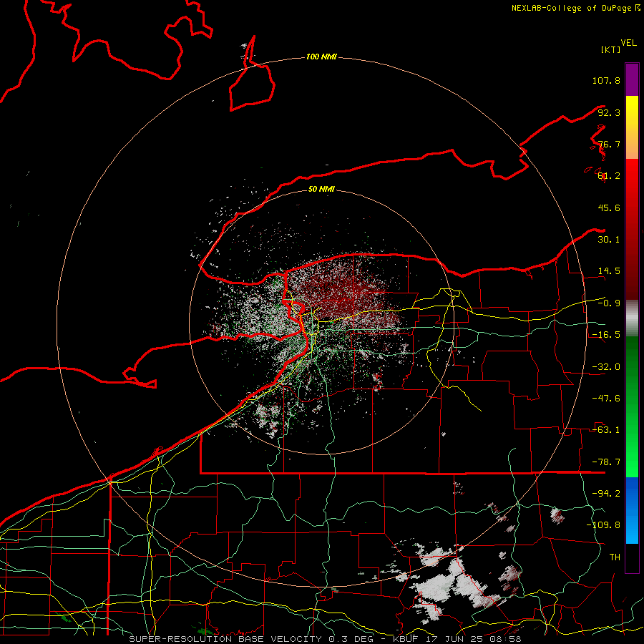Image resolution: width=644 pixels, height=644 pixels.
Task: Click the [KT] units label
Action: point(610,49)
